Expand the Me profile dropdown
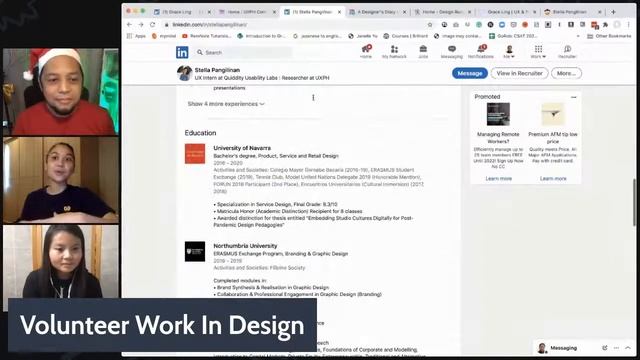 click(x=509, y=51)
